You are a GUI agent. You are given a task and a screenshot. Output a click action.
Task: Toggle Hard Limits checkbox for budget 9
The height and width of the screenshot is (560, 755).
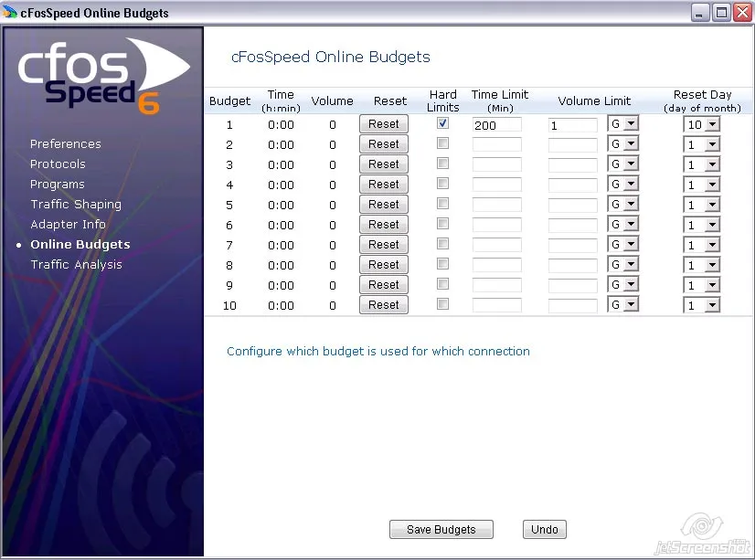442,284
